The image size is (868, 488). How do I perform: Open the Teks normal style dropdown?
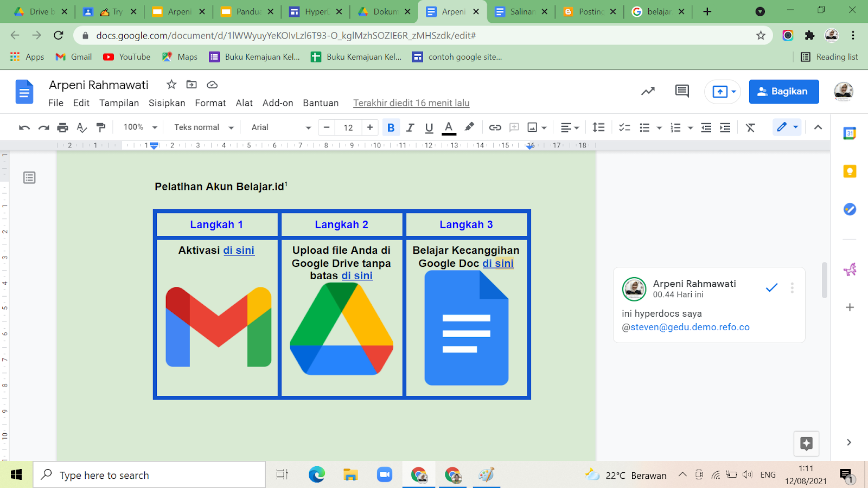[203, 127]
